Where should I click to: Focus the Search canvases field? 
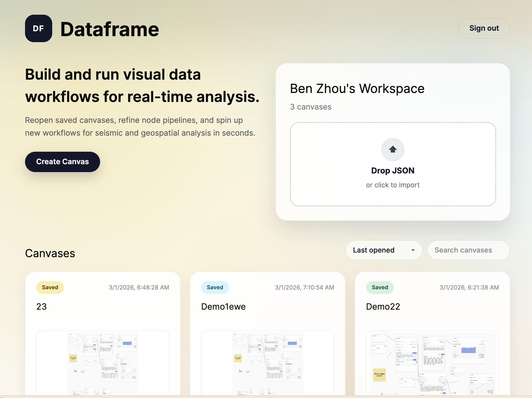468,250
